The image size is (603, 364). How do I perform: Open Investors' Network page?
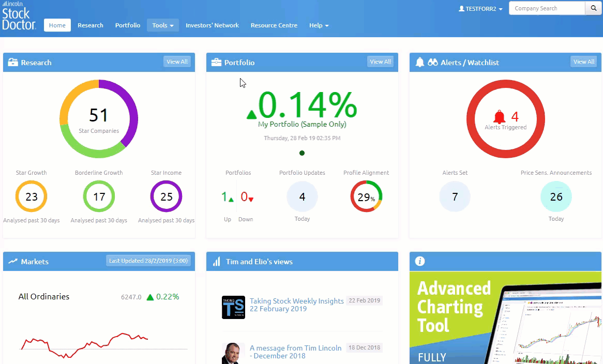(x=212, y=25)
